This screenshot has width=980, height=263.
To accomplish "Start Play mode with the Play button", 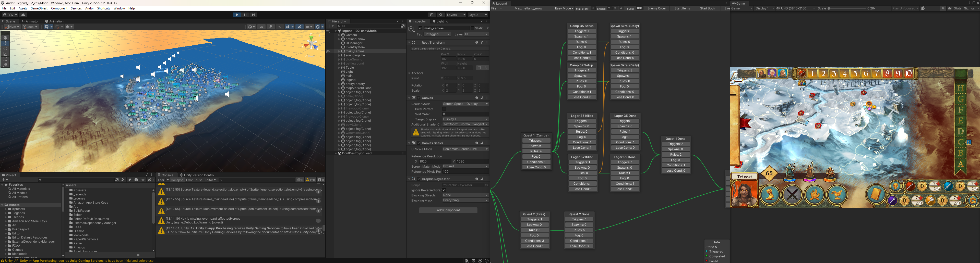I will click(237, 15).
